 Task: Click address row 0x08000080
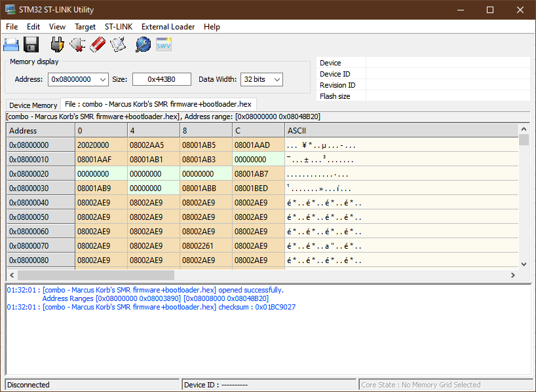41,260
